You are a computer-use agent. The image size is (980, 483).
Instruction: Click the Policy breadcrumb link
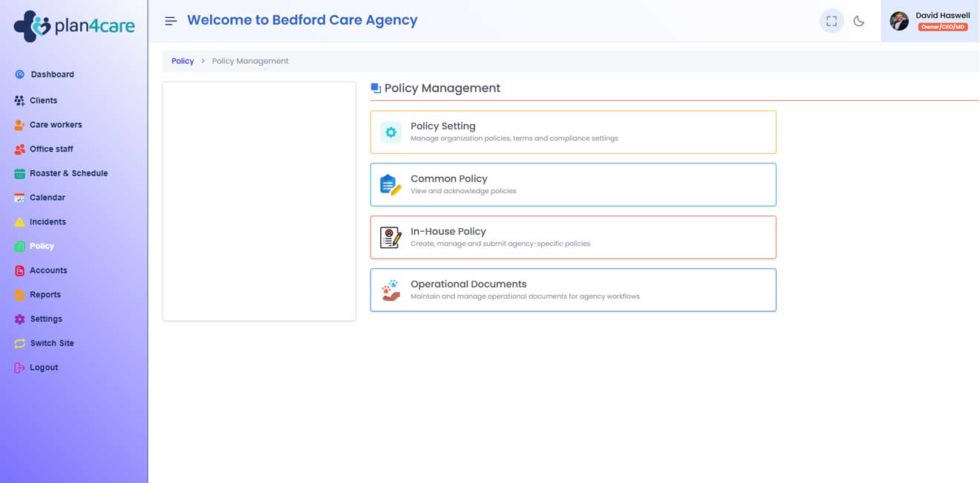point(183,61)
